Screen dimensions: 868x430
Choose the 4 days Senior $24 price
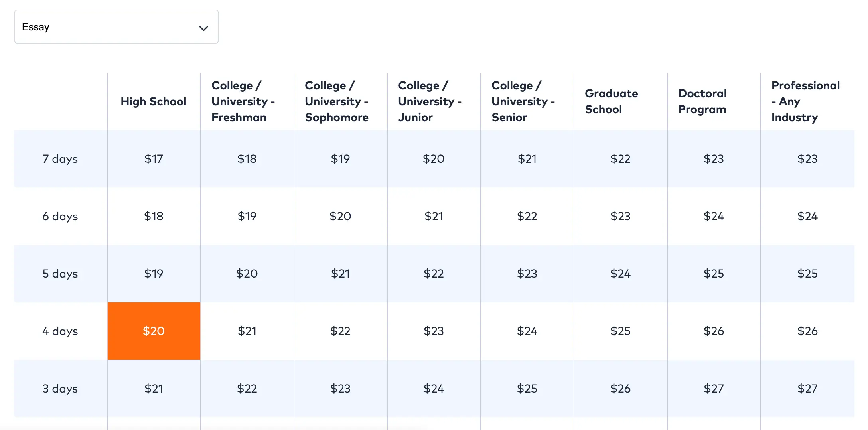[527, 331]
